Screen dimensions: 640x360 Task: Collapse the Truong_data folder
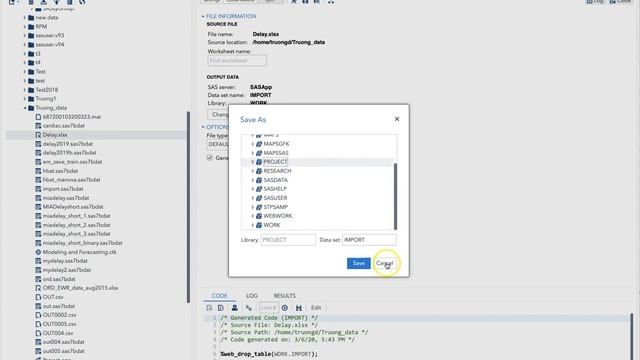(25, 108)
